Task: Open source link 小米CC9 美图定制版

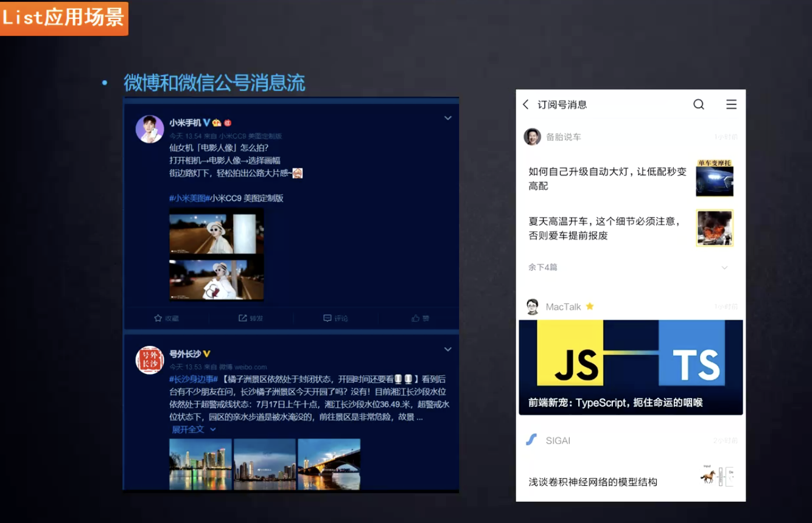Action: coord(251,136)
